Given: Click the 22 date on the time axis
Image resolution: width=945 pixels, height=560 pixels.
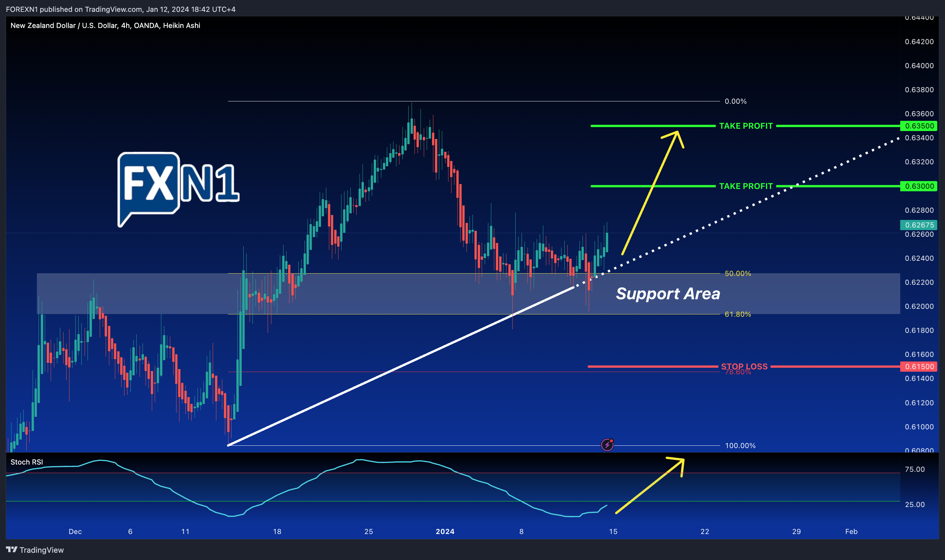Looking at the screenshot, I should [x=705, y=531].
